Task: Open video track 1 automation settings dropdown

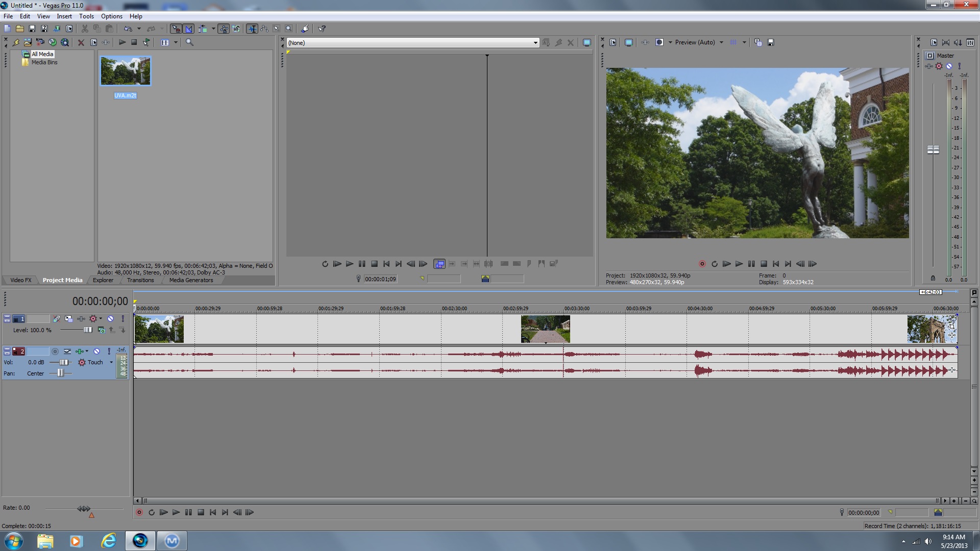Action: (x=101, y=318)
